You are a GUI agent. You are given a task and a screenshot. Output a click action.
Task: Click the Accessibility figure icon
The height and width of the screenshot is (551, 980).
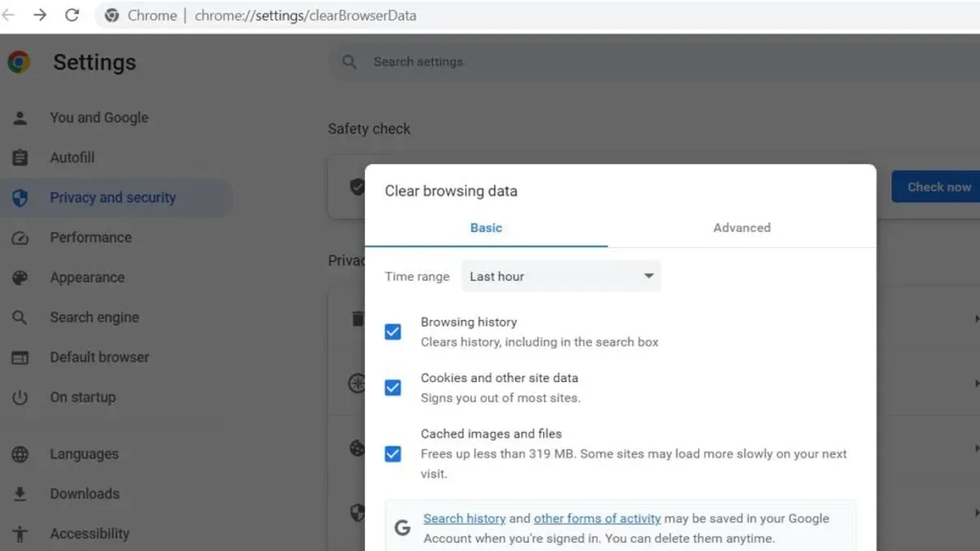pyautogui.click(x=20, y=534)
